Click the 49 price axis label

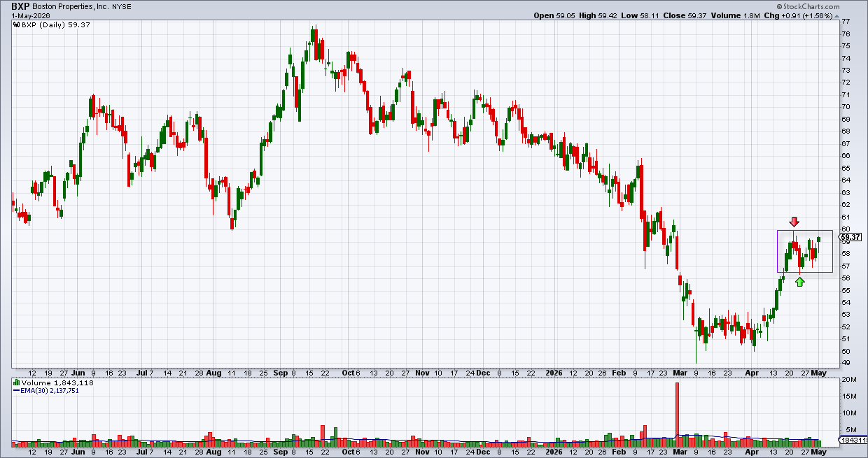click(x=846, y=363)
